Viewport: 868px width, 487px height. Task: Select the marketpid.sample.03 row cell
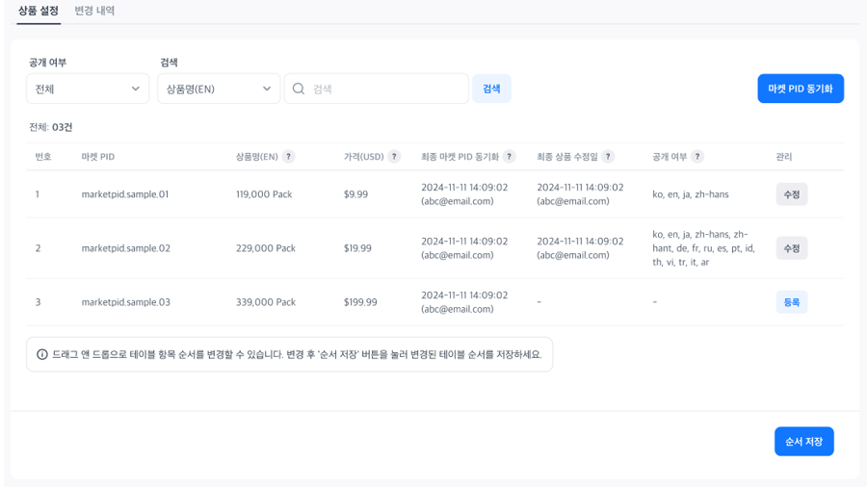[x=126, y=302]
